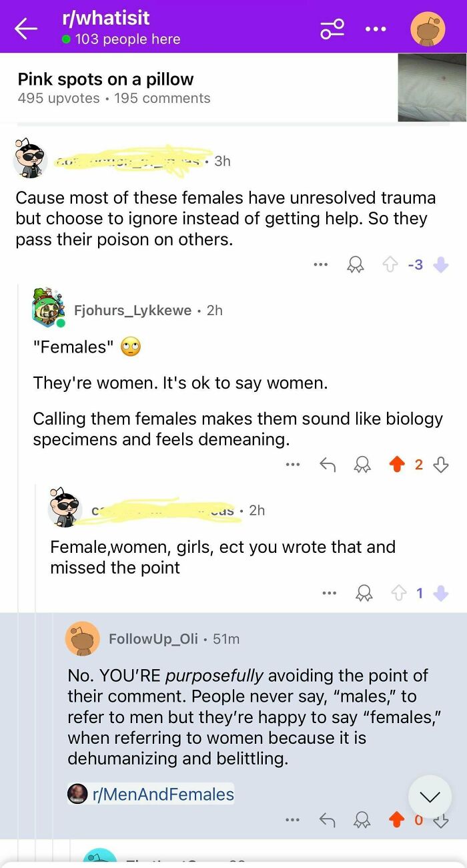Viewport: 467px width, 868px height.
Task: Remove the upvote on FollowUp_Oli's comment
Action: tap(398, 817)
